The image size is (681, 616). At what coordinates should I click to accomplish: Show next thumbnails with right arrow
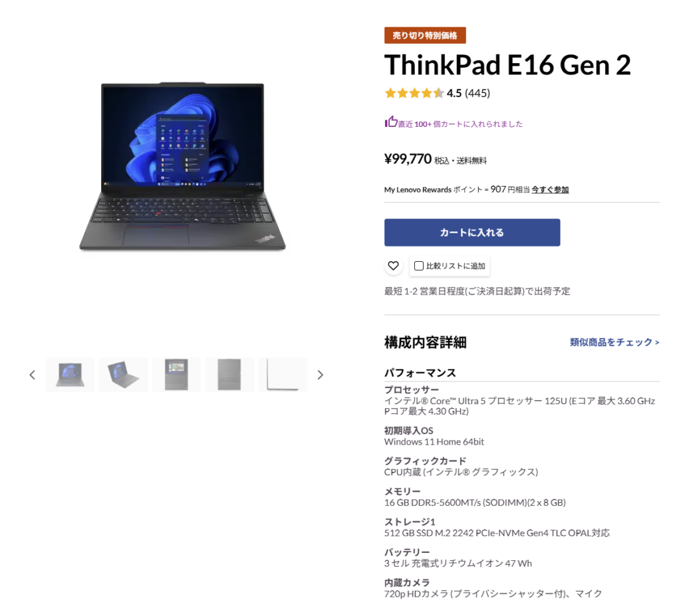click(320, 375)
